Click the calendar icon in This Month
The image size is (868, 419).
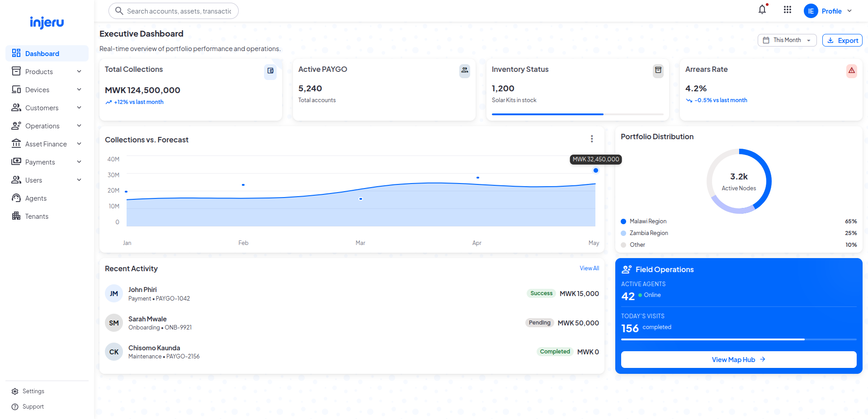point(766,40)
